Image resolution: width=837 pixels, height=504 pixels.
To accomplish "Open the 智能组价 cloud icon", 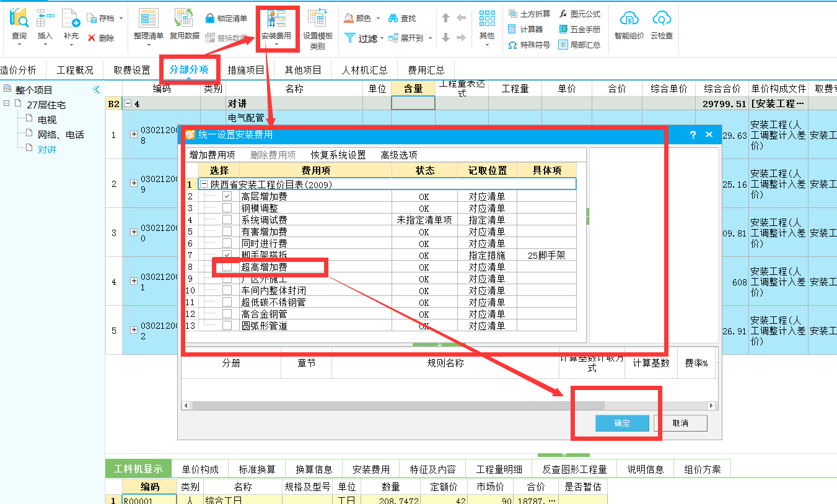I will pos(629,19).
